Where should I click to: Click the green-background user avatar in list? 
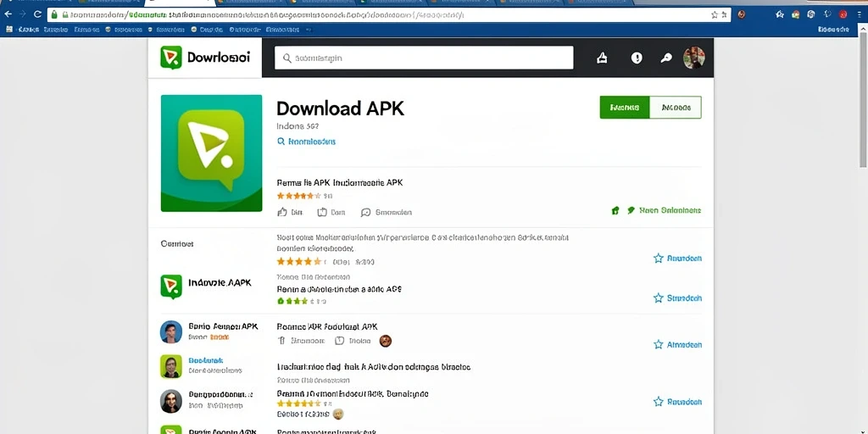(x=171, y=366)
